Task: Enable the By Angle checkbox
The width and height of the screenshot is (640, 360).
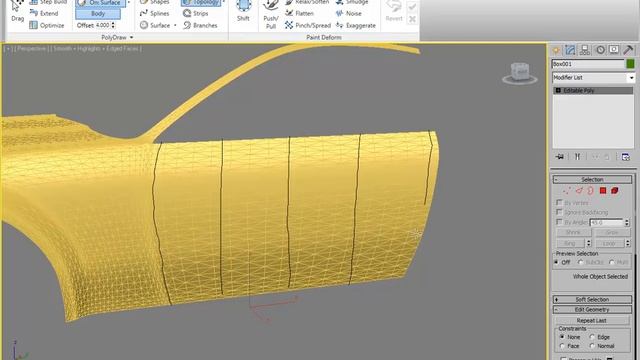Action: [x=560, y=222]
